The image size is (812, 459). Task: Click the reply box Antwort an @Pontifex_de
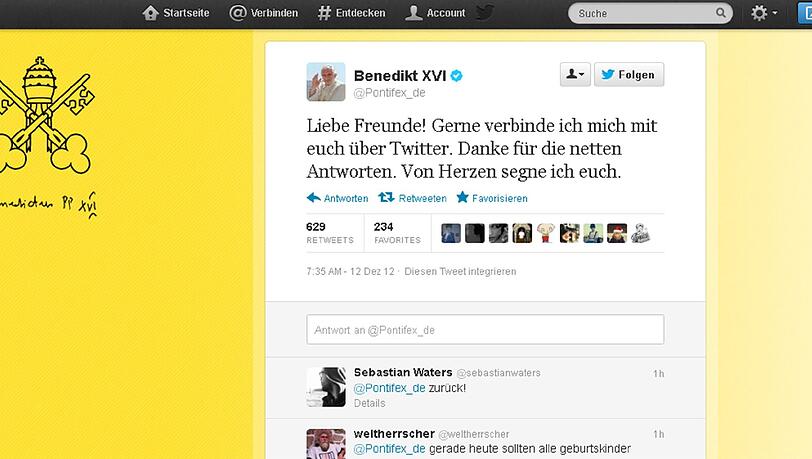pyautogui.click(x=485, y=329)
